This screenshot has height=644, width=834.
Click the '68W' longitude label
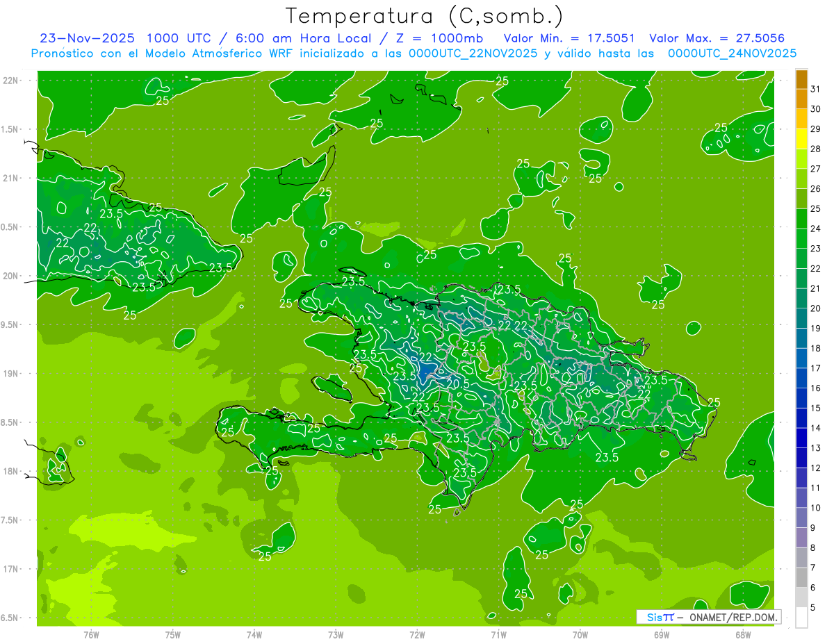pyautogui.click(x=743, y=634)
